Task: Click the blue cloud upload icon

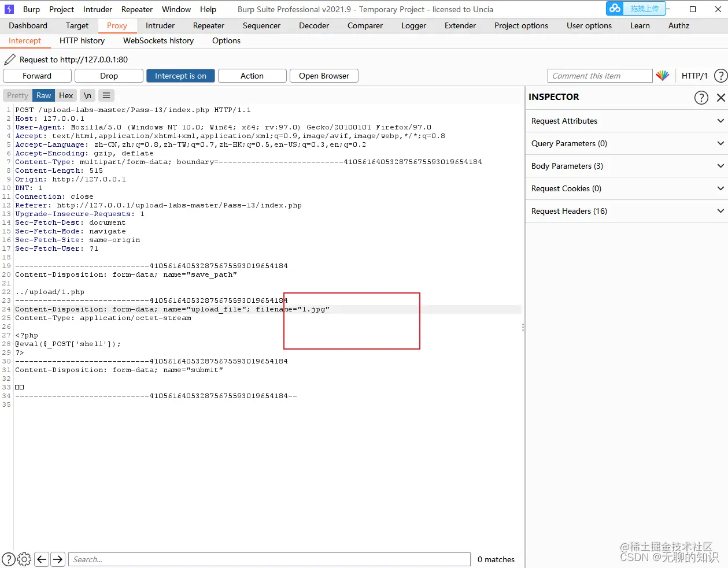Action: (615, 8)
